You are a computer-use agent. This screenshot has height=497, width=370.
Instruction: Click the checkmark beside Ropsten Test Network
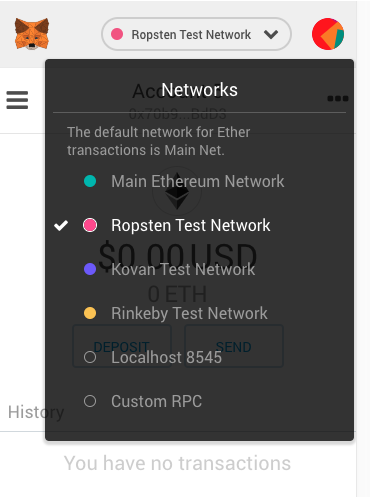[x=61, y=226]
